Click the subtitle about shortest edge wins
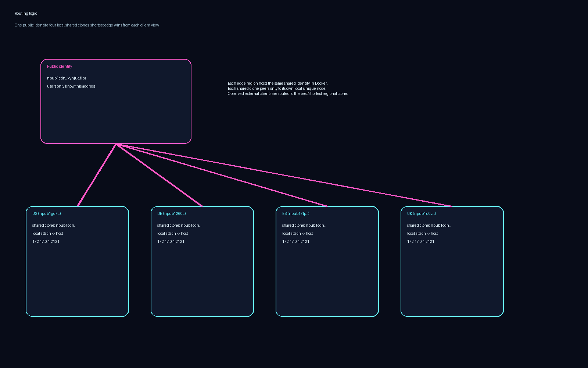The image size is (588, 368). pyautogui.click(x=87, y=25)
